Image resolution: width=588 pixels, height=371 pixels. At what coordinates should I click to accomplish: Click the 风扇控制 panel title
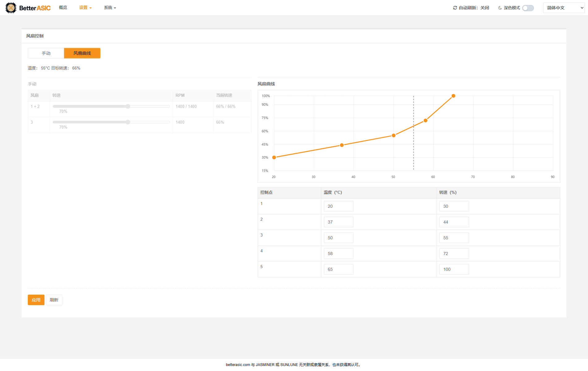[x=35, y=36]
